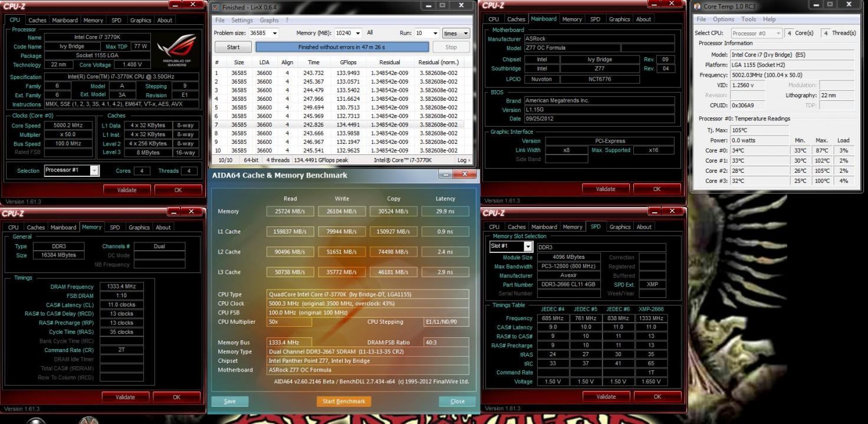Open the Tools menu in Core Temp
Viewport: 868px width, 424px height.
click(748, 19)
